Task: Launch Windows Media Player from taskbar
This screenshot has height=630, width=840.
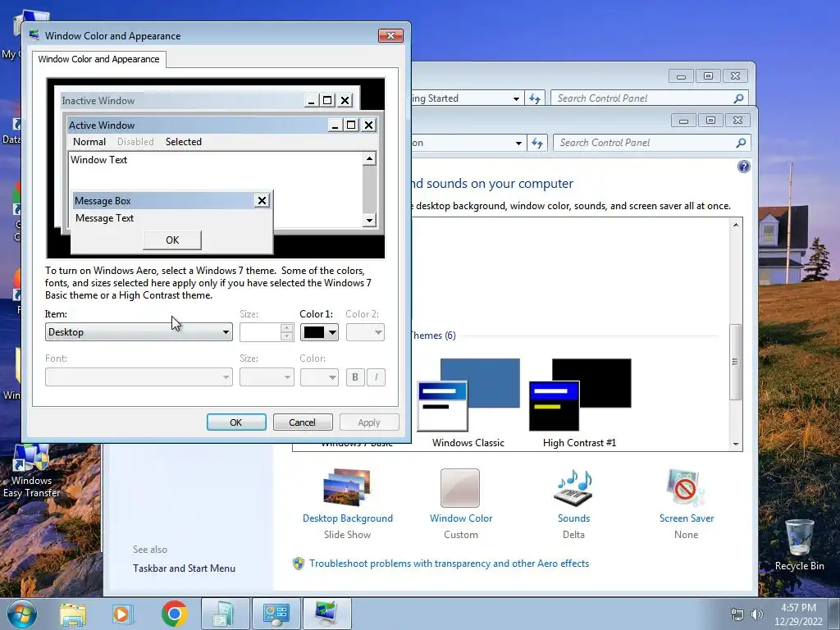Action: [x=122, y=614]
